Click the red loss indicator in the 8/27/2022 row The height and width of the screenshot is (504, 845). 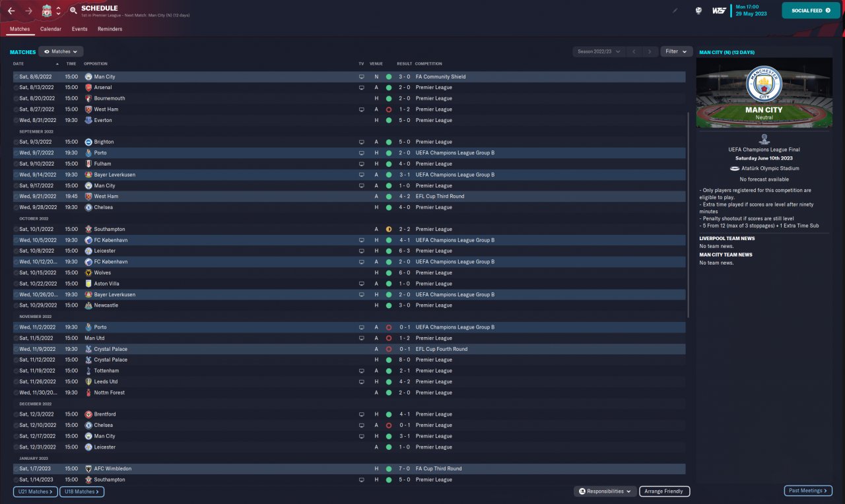(389, 110)
